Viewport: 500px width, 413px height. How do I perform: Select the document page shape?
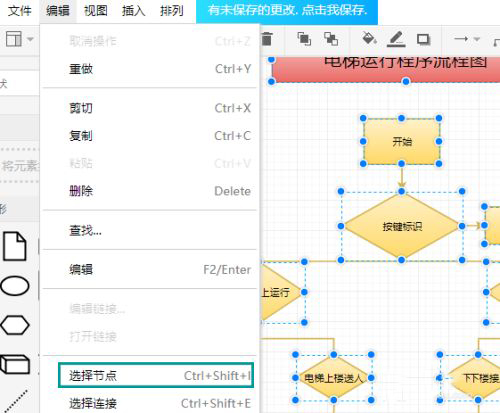pos(14,246)
